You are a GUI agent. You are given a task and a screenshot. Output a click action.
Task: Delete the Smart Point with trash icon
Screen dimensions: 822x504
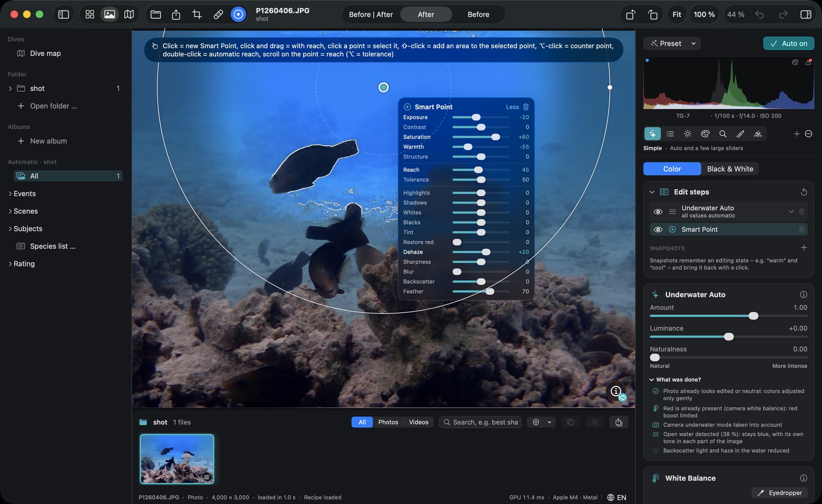(x=526, y=107)
